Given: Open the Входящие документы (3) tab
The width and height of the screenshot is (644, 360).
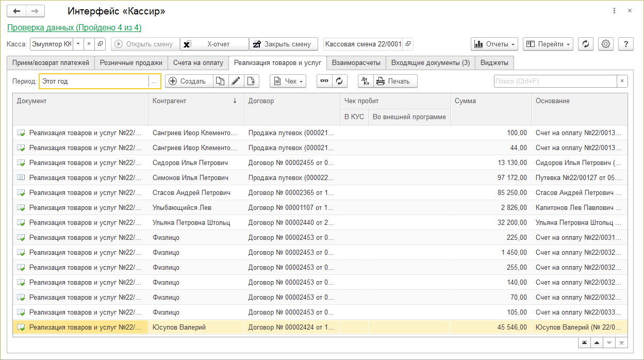Looking at the screenshot, I should 430,62.
